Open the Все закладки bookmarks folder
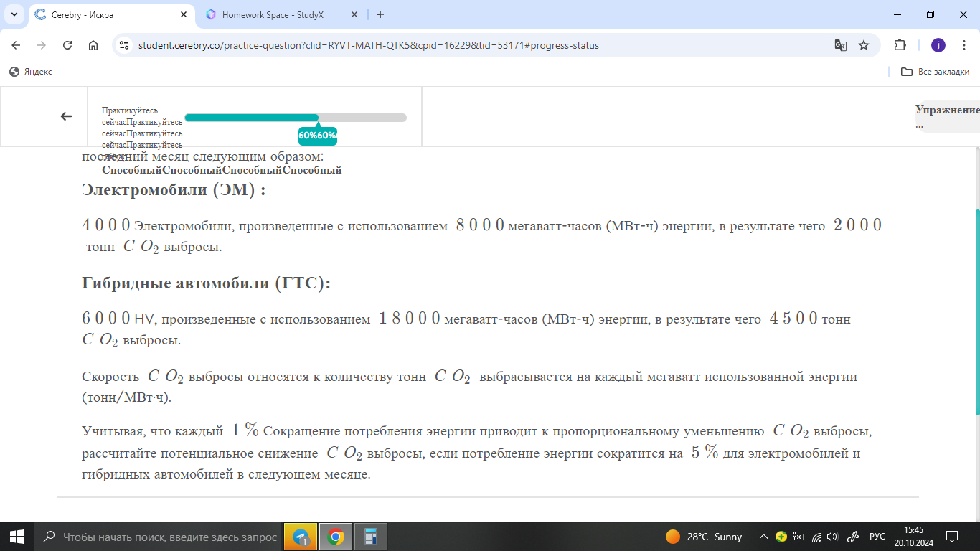Screen dimensions: 980x551 pos(935,72)
